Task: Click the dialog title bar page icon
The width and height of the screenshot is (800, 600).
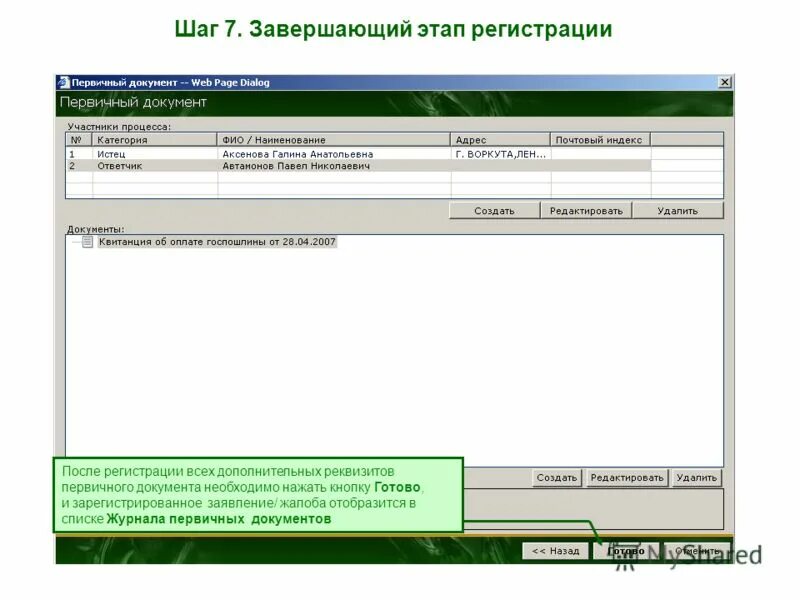Action: (64, 82)
